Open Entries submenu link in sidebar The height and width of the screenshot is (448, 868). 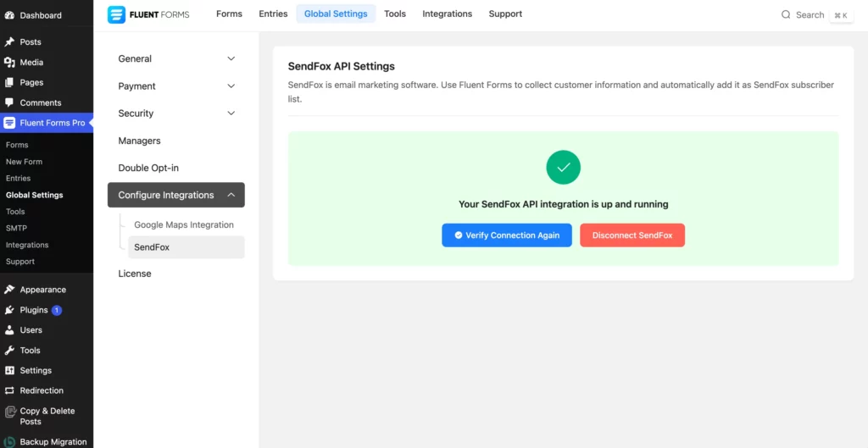click(x=19, y=178)
